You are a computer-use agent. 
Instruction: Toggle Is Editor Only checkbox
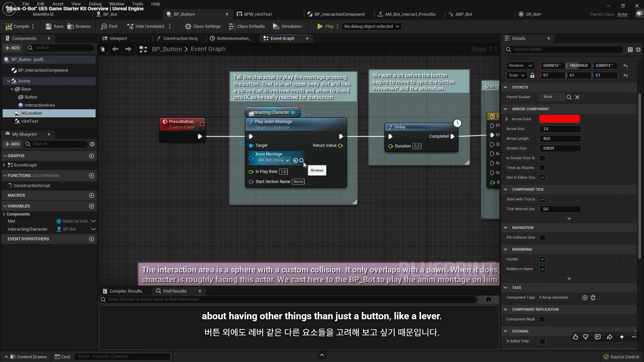[542, 341]
